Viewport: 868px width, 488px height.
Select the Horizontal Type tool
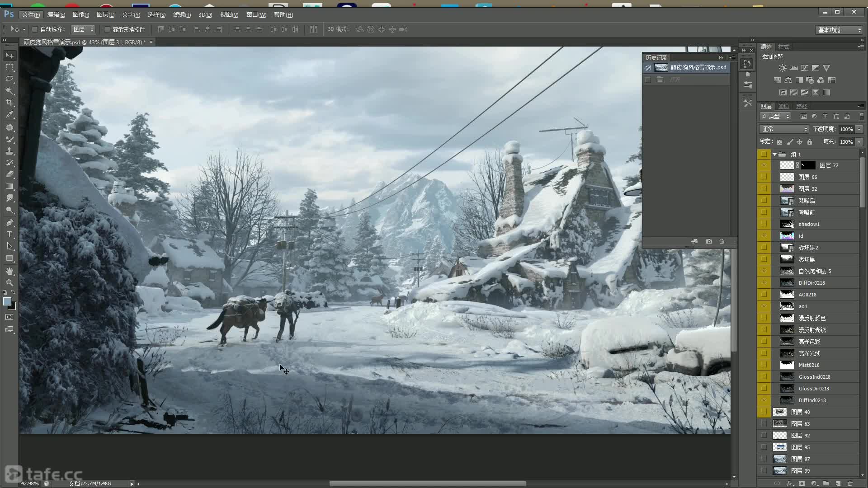point(9,235)
